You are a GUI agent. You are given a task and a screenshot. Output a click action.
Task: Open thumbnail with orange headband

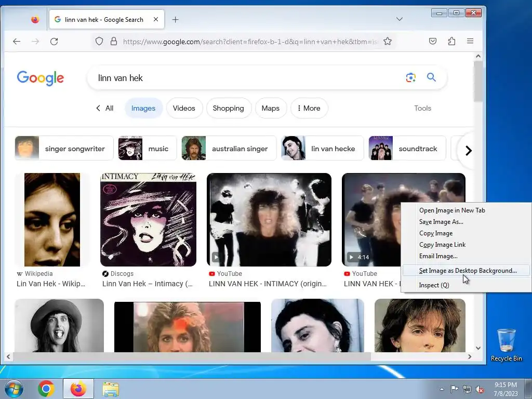187,327
